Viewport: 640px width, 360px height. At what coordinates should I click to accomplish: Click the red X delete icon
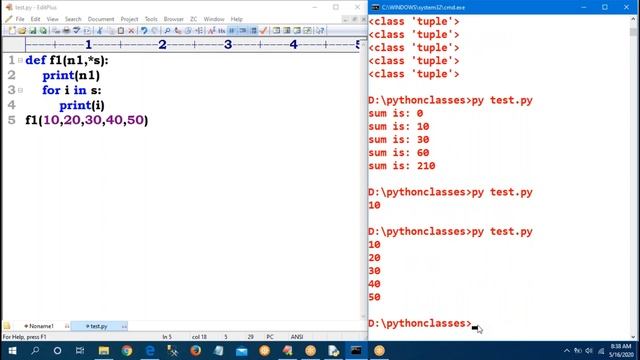click(x=131, y=31)
